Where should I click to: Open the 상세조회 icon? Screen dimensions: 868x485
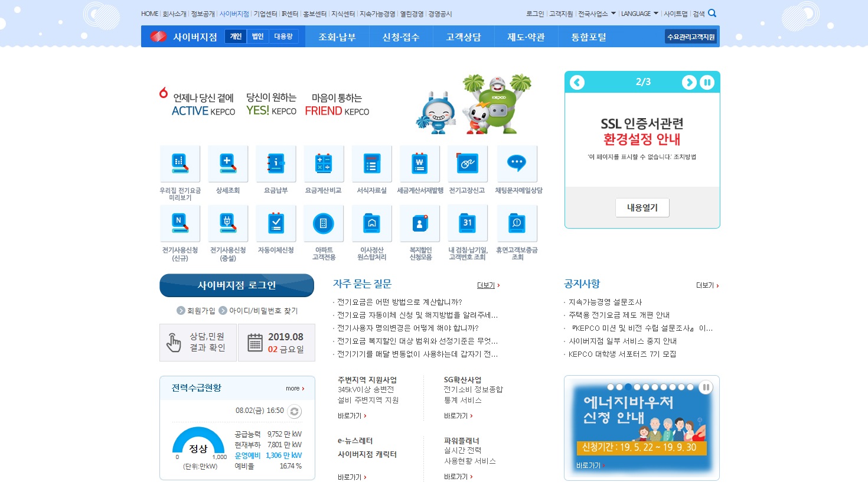coord(228,164)
